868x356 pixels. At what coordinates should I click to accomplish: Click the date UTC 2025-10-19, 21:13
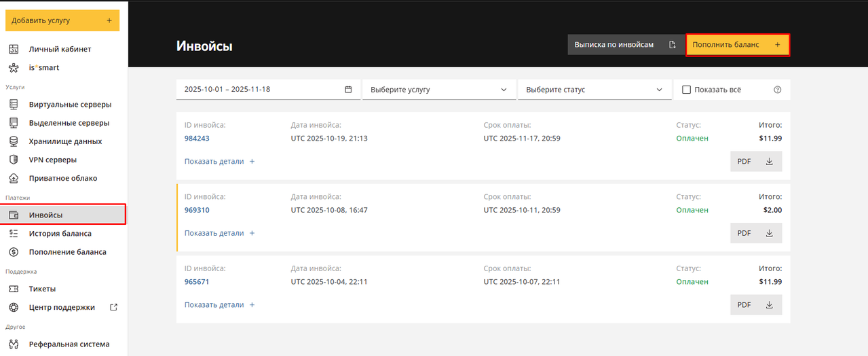(x=329, y=138)
